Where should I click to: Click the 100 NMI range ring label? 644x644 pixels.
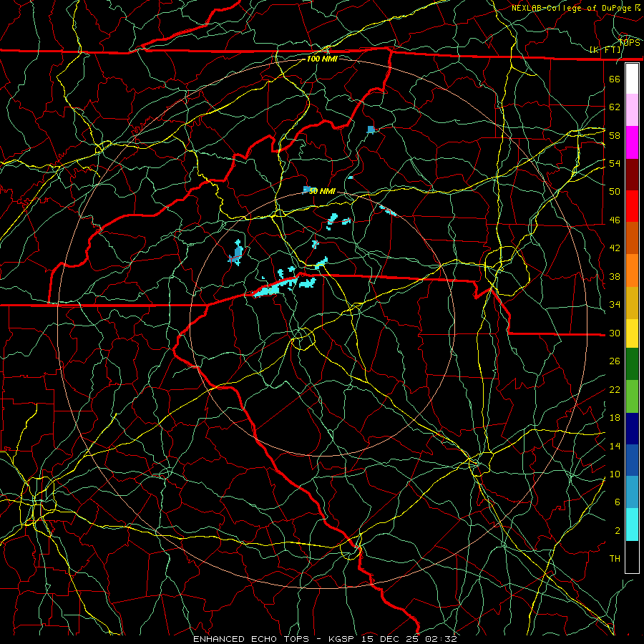(322, 59)
